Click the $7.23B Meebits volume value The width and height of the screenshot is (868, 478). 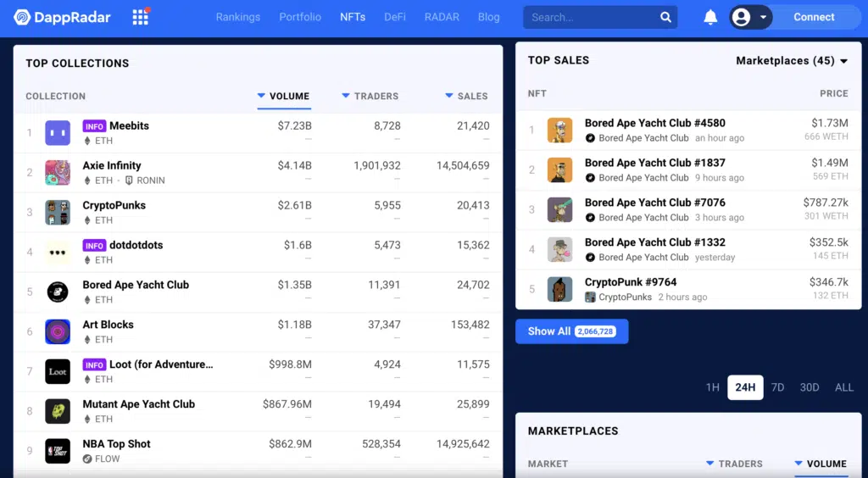click(x=294, y=126)
